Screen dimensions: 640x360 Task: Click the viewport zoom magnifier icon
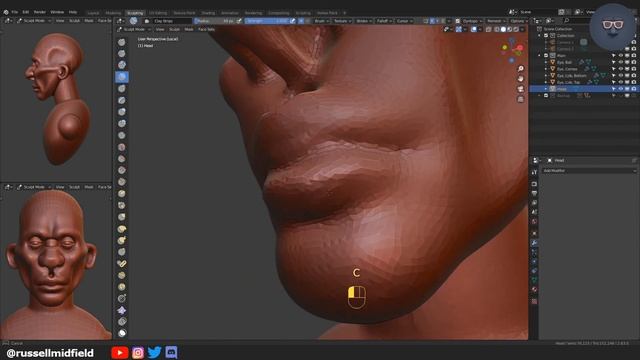coord(520,69)
